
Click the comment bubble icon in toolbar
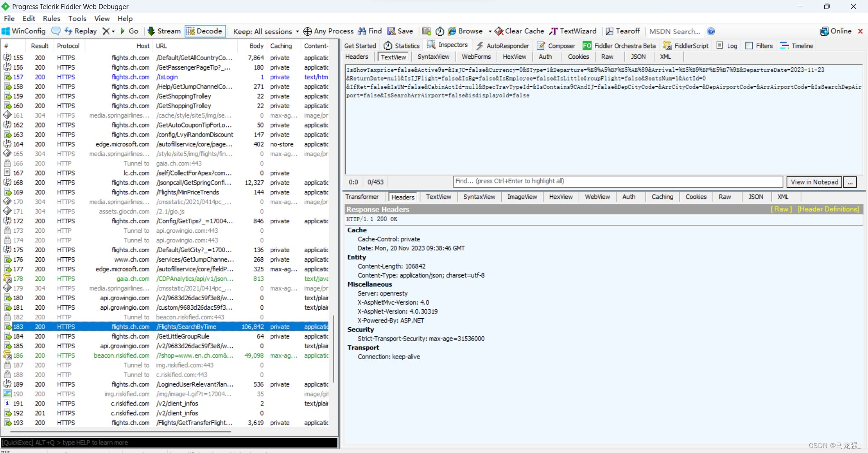[x=56, y=31]
